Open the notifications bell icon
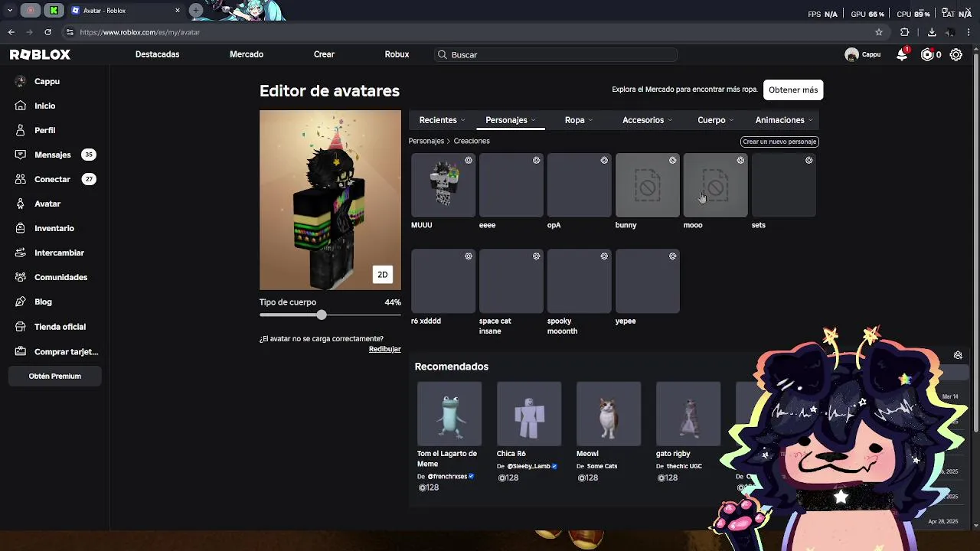Screen dimensions: 980x551 pos(902,54)
